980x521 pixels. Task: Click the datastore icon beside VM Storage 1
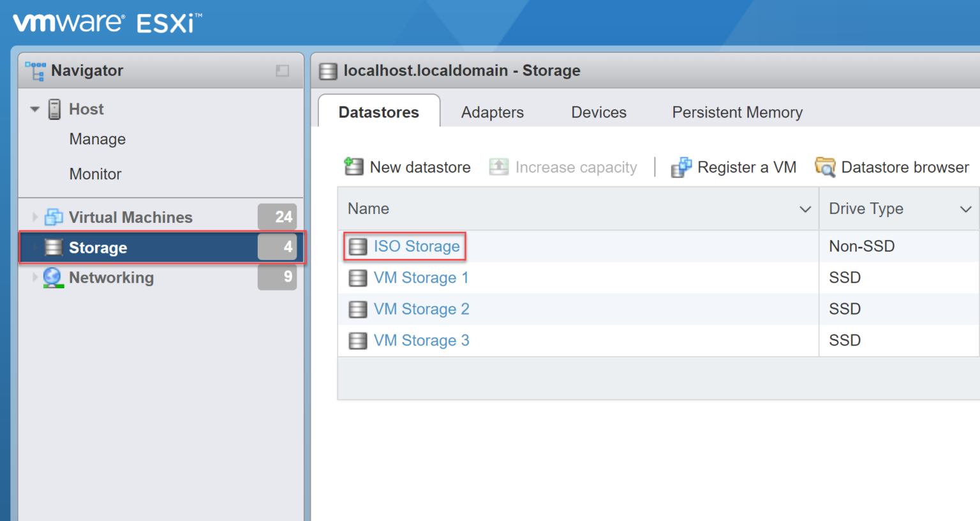[358, 278]
